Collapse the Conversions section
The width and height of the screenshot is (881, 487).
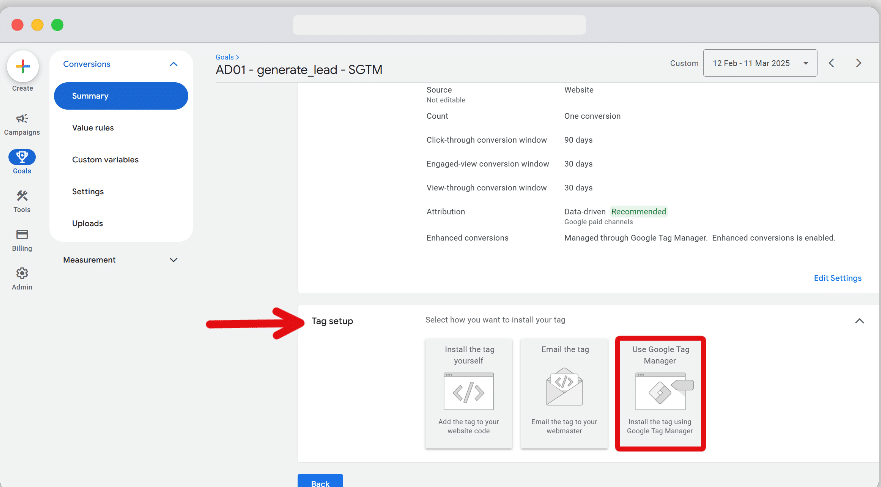pos(174,64)
